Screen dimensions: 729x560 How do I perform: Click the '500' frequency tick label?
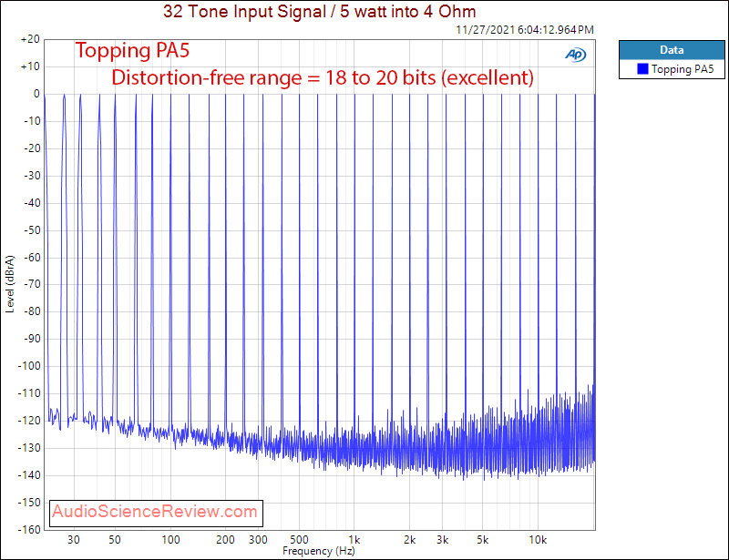(299, 540)
